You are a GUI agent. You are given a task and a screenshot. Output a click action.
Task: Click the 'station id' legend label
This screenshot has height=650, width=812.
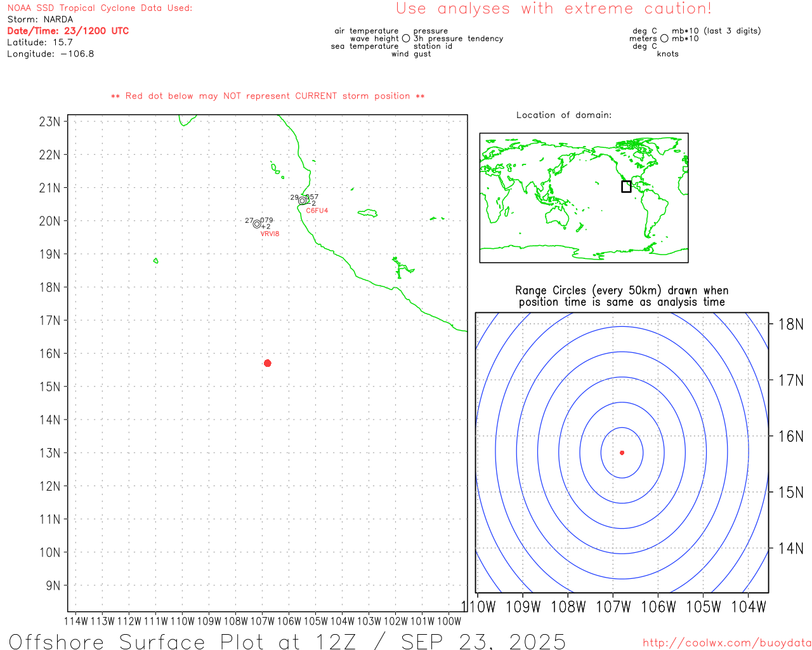pyautogui.click(x=433, y=46)
